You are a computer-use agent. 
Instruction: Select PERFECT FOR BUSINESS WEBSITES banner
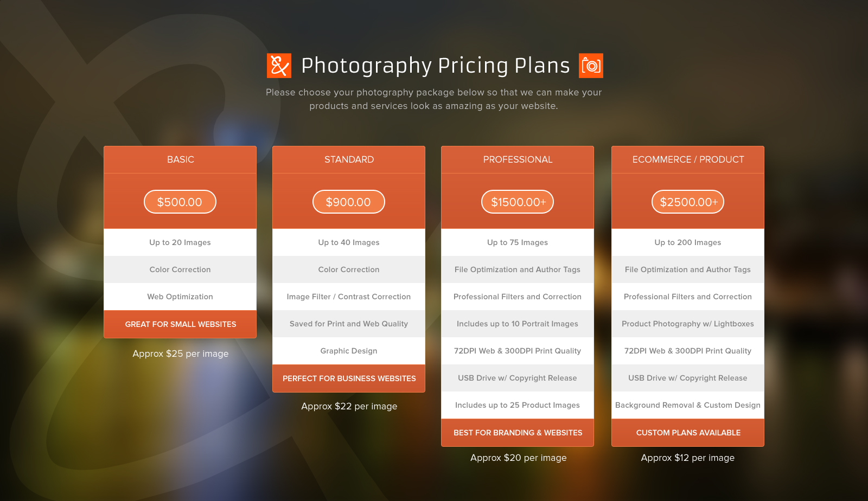coord(349,378)
